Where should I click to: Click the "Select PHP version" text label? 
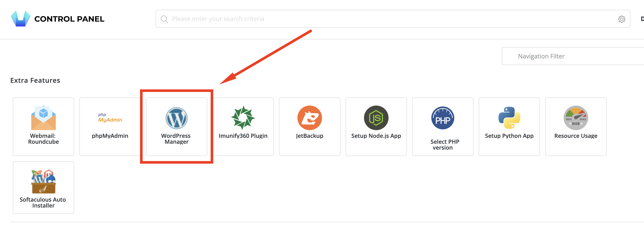(444, 145)
